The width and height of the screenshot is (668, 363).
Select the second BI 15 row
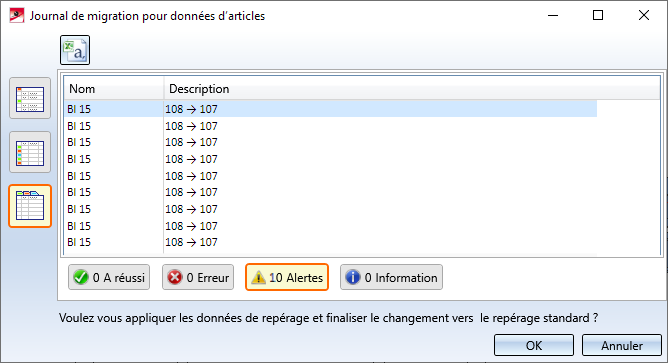point(331,126)
